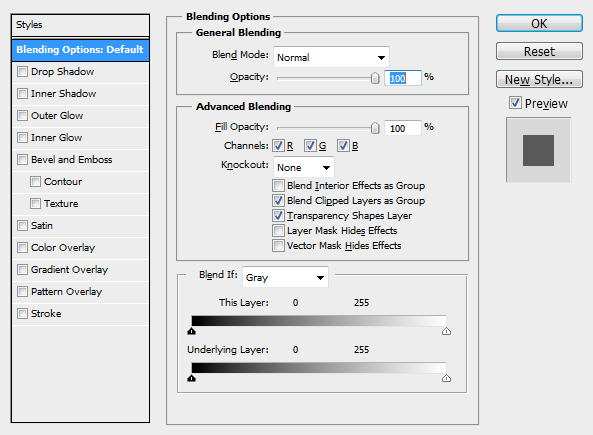
Task: Enable Layer Mask Hides Effects option
Action: tap(278, 230)
